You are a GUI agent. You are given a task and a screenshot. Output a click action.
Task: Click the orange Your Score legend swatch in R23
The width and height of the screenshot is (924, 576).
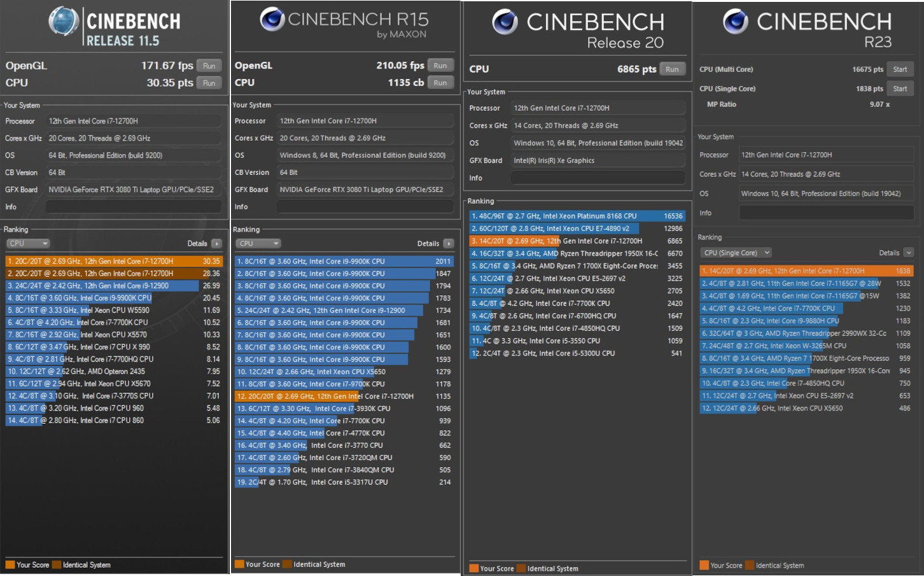(x=704, y=565)
